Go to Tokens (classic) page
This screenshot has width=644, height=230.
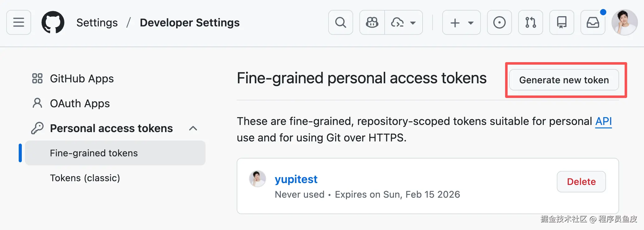tap(85, 178)
